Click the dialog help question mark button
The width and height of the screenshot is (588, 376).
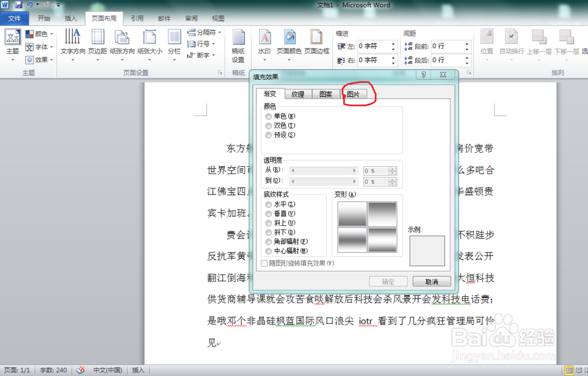click(423, 75)
